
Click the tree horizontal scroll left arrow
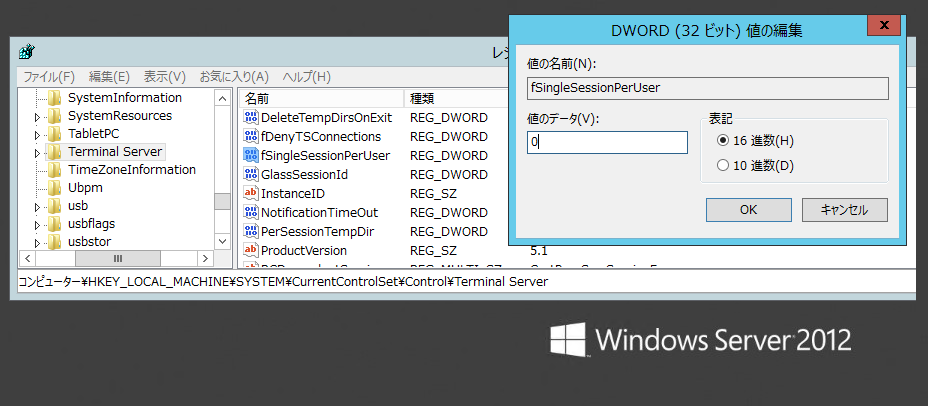[x=27, y=259]
